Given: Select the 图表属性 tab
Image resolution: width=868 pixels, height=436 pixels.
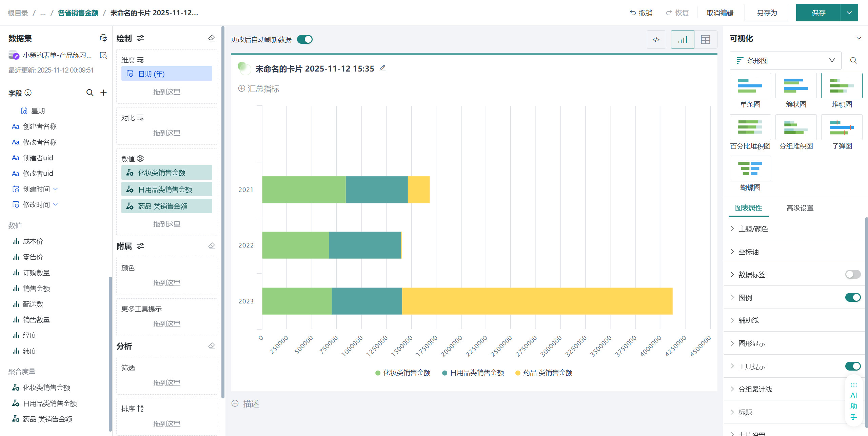Looking at the screenshot, I should tap(748, 208).
